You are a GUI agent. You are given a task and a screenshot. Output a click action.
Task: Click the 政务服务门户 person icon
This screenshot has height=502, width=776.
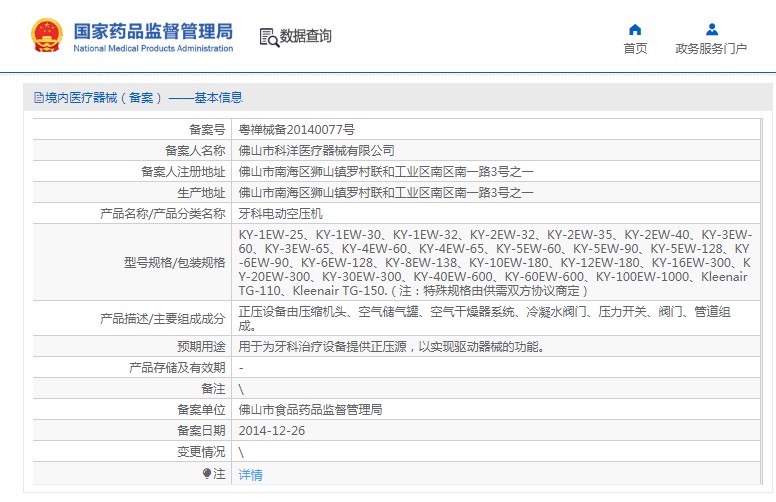pos(712,30)
